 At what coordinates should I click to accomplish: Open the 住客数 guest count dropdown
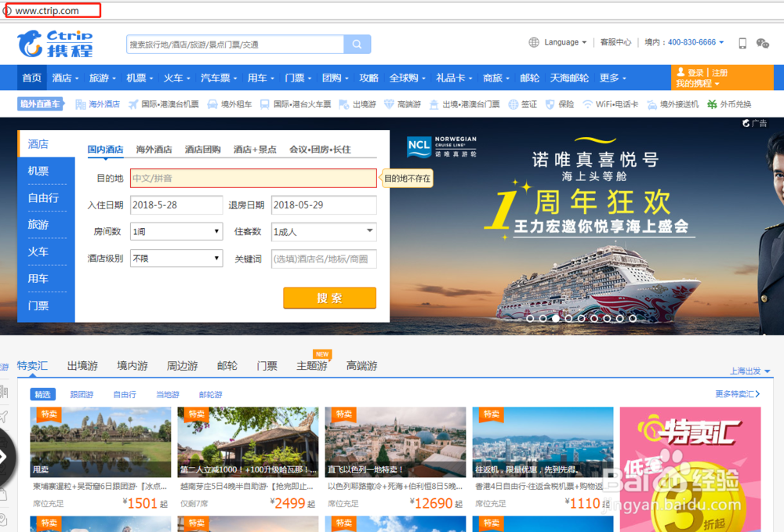pyautogui.click(x=324, y=232)
